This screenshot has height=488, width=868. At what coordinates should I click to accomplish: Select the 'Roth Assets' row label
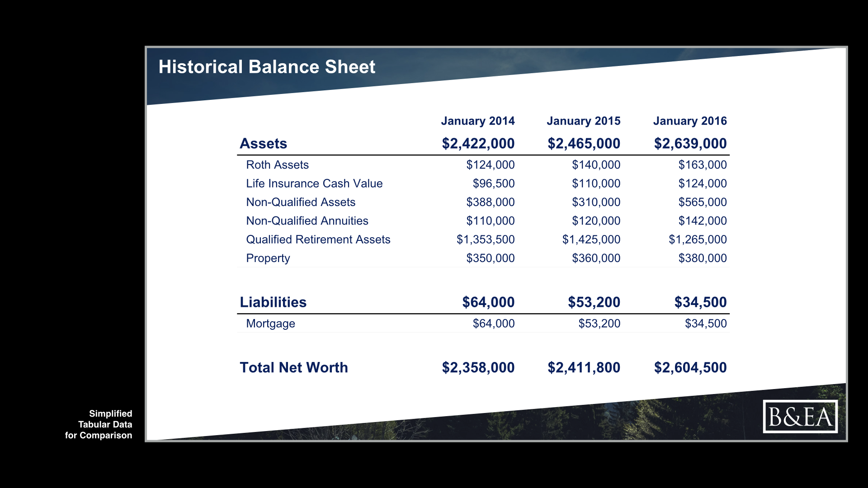(x=277, y=165)
